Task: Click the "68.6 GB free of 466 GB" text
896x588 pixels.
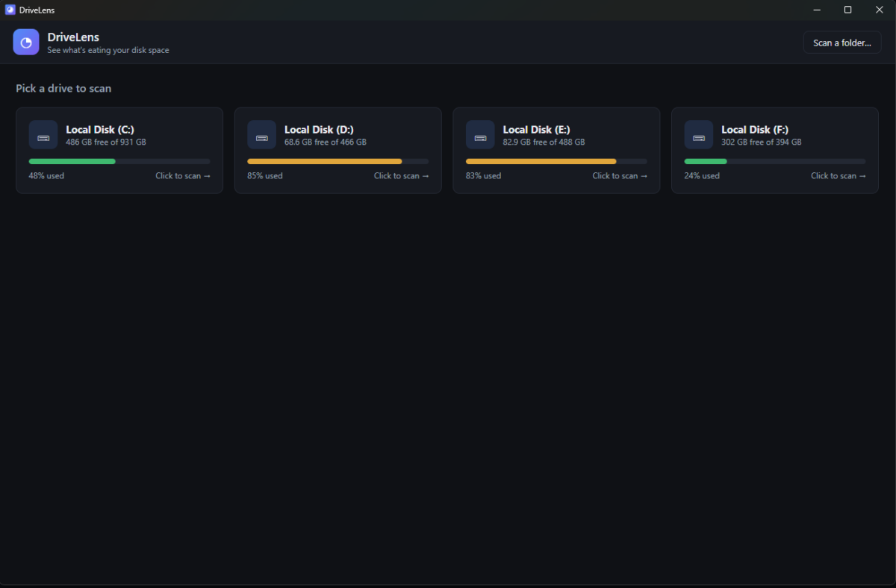Action: (326, 142)
